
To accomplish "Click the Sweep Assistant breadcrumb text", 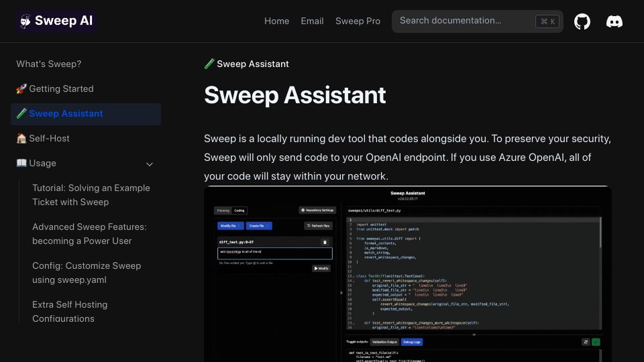I will pos(253,64).
